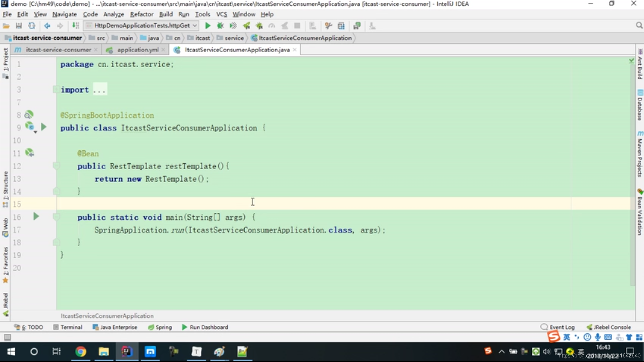Image resolution: width=644 pixels, height=362 pixels.
Task: Click the Sogou input method tray icon
Action: (x=488, y=351)
